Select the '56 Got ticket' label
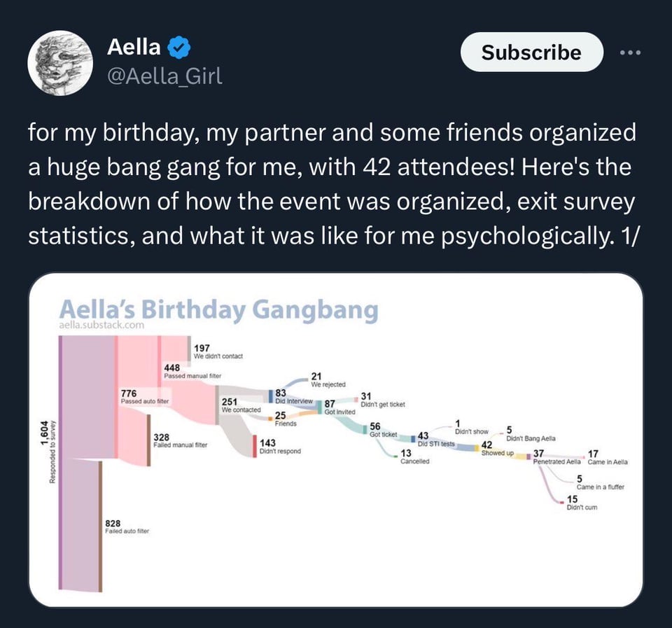The height and width of the screenshot is (628, 672). 384,430
